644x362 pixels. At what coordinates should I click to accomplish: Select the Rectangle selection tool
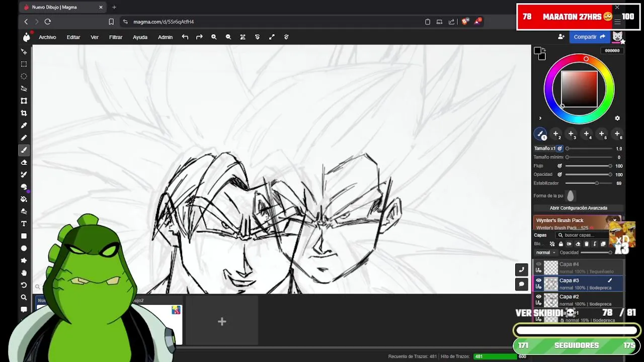pyautogui.click(x=24, y=64)
